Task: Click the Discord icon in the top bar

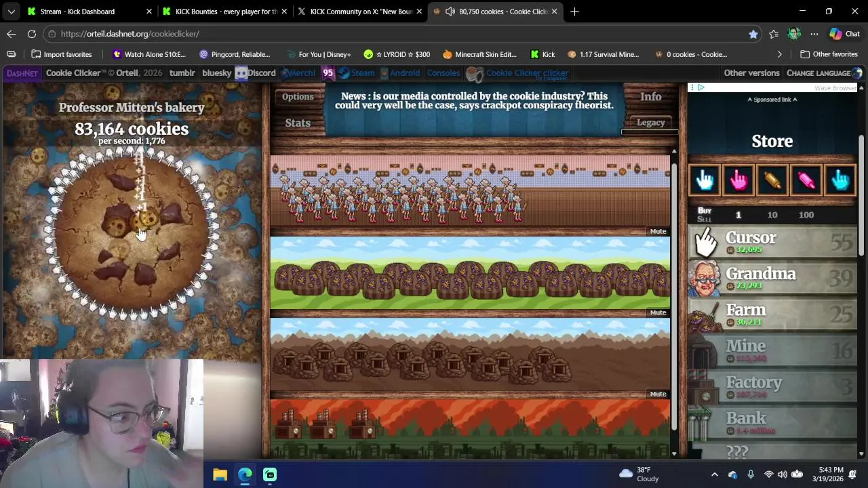Action: pos(241,73)
